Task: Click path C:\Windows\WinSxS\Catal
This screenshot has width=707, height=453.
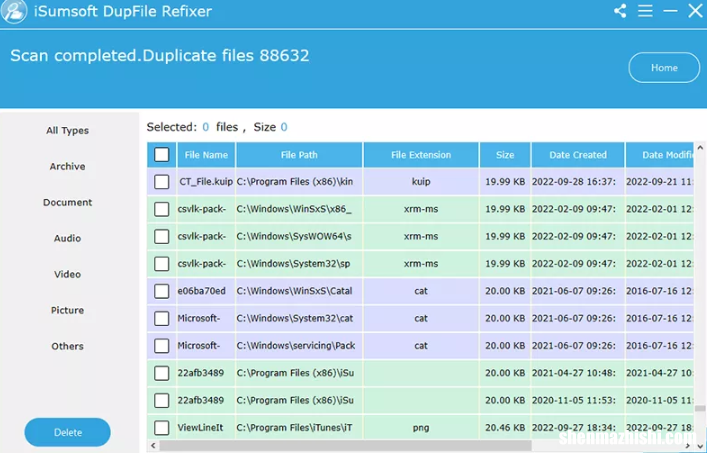Action: point(294,291)
